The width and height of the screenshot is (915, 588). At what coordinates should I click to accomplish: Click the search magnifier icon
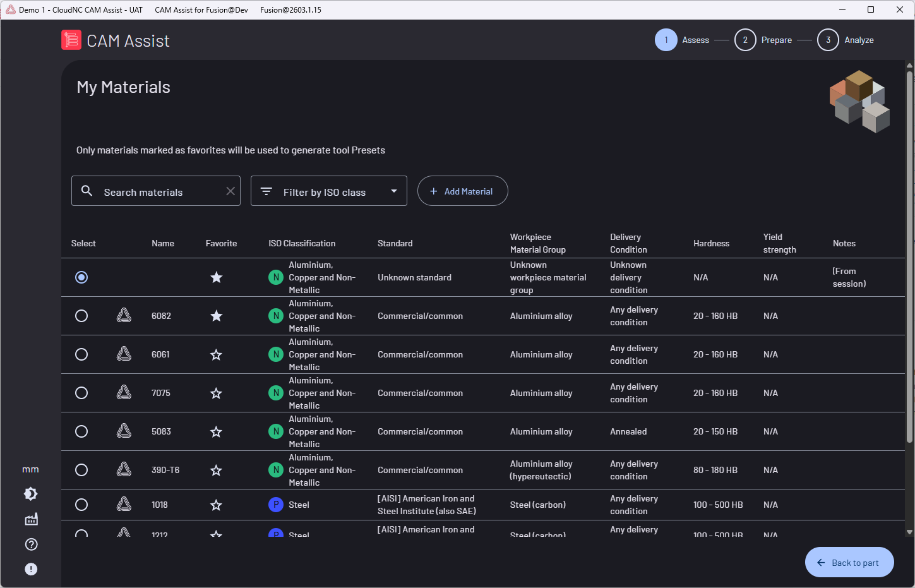(x=87, y=191)
